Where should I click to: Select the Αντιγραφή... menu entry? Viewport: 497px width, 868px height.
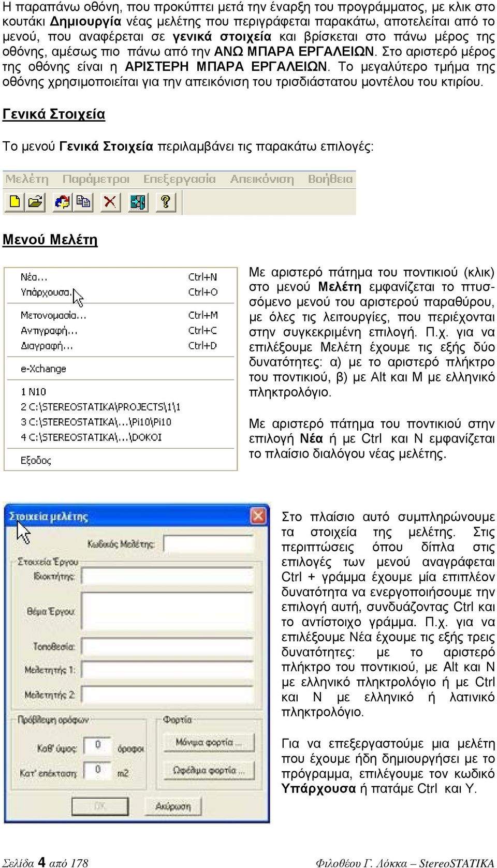coord(119,330)
